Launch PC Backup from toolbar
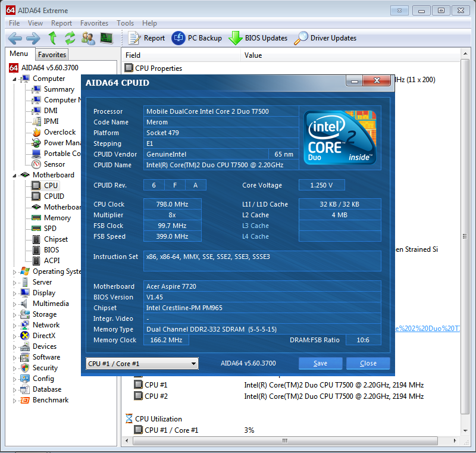The width and height of the screenshot is (476, 453). pos(197,38)
